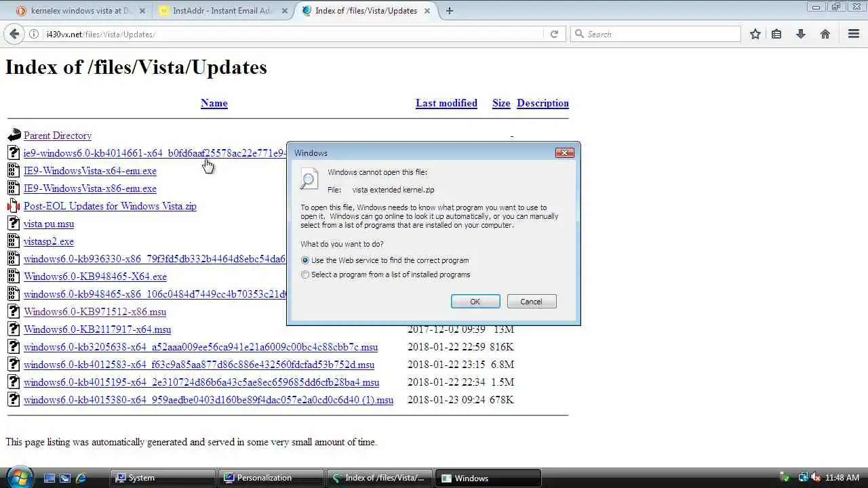The height and width of the screenshot is (488, 868).
Task: Click zip icon beside Post-EOL Updates for Windows Vista
Action: (14, 205)
